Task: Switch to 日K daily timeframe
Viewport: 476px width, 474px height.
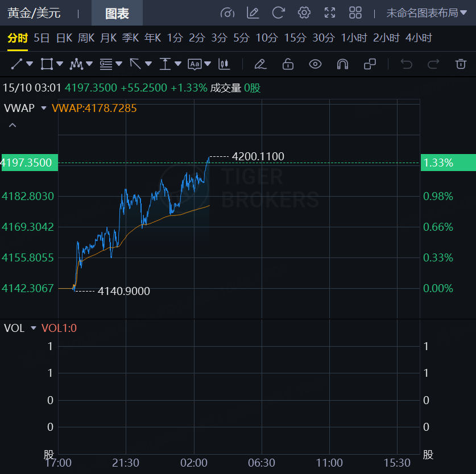Action: (64, 38)
